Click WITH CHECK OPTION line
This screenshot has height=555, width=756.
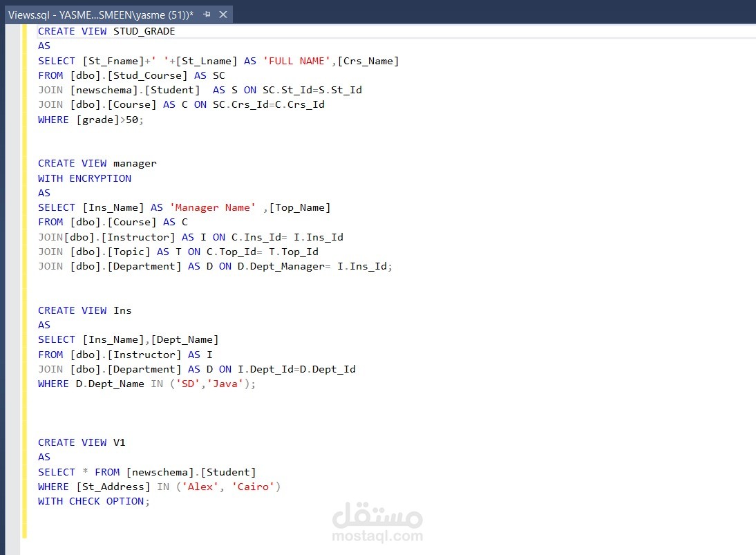point(93,502)
